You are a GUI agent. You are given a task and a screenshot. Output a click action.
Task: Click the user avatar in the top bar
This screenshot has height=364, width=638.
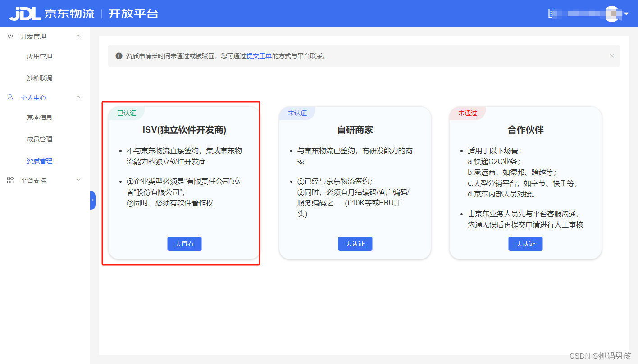[x=612, y=13]
